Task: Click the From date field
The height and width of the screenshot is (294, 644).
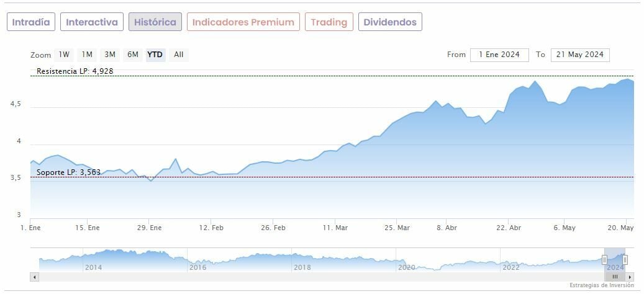Action: click(499, 55)
